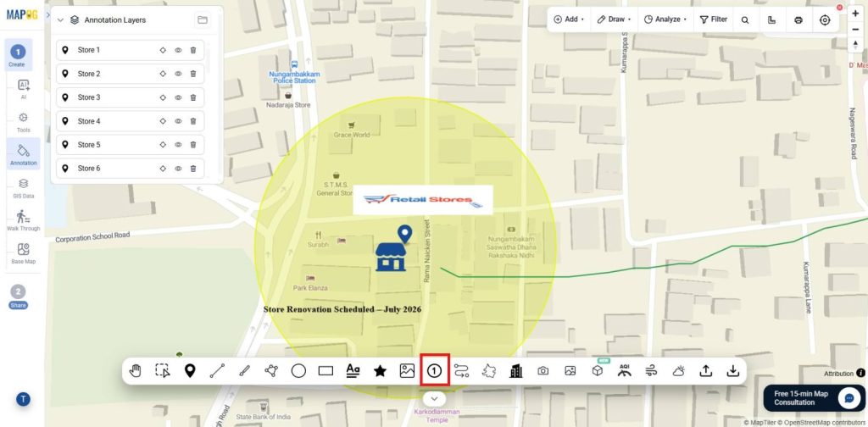The width and height of the screenshot is (868, 427).
Task: Click the camera snapshot icon
Action: (x=543, y=371)
